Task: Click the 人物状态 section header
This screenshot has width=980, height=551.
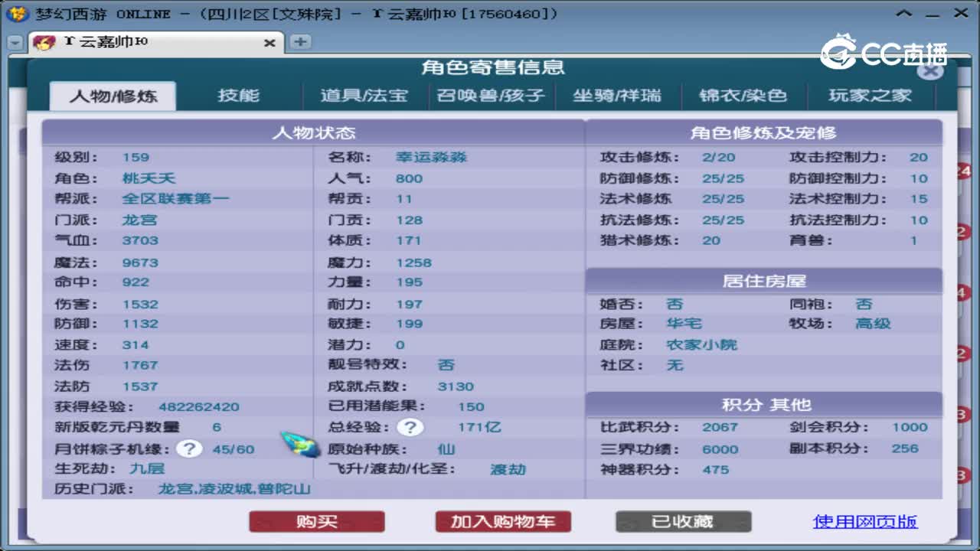Action: [314, 132]
